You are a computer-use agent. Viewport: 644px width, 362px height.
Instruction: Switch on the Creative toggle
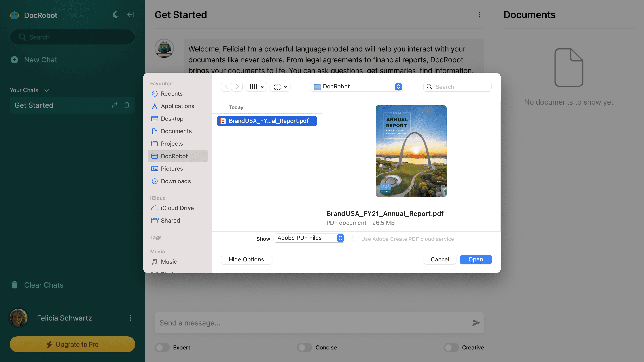pyautogui.click(x=451, y=347)
